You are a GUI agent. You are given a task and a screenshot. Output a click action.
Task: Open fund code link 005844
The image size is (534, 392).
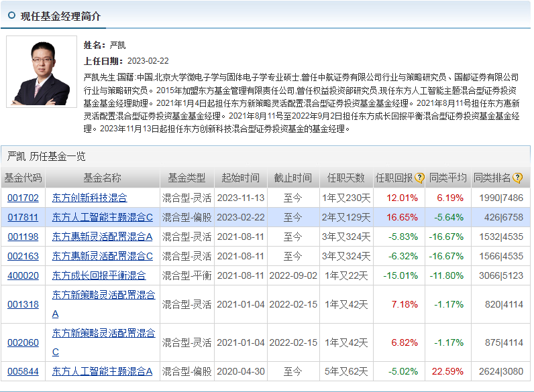point(23,371)
